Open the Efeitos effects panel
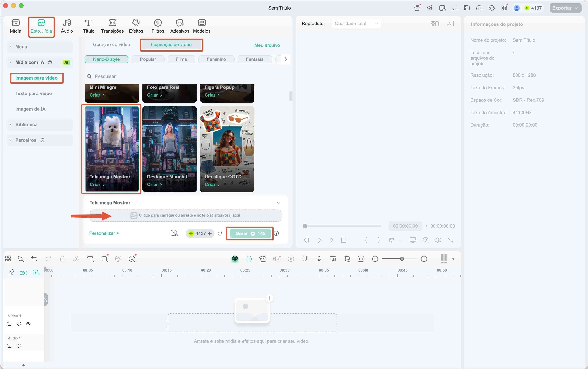588x369 pixels. pyautogui.click(x=136, y=26)
